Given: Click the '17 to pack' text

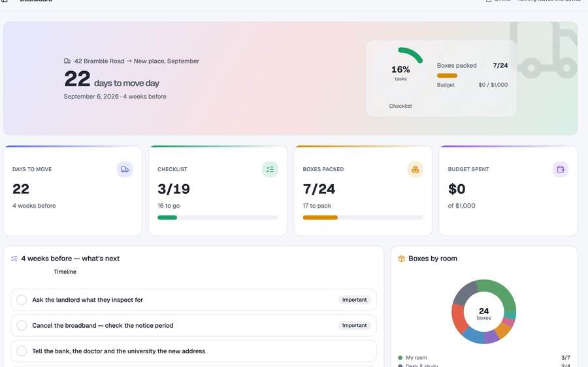Looking at the screenshot, I should pos(317,206).
